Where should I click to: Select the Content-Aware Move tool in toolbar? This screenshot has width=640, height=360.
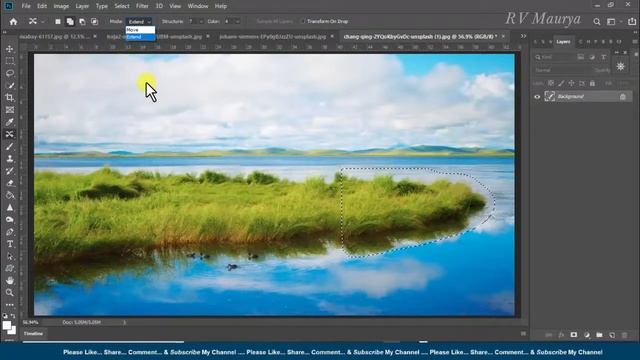coord(9,134)
